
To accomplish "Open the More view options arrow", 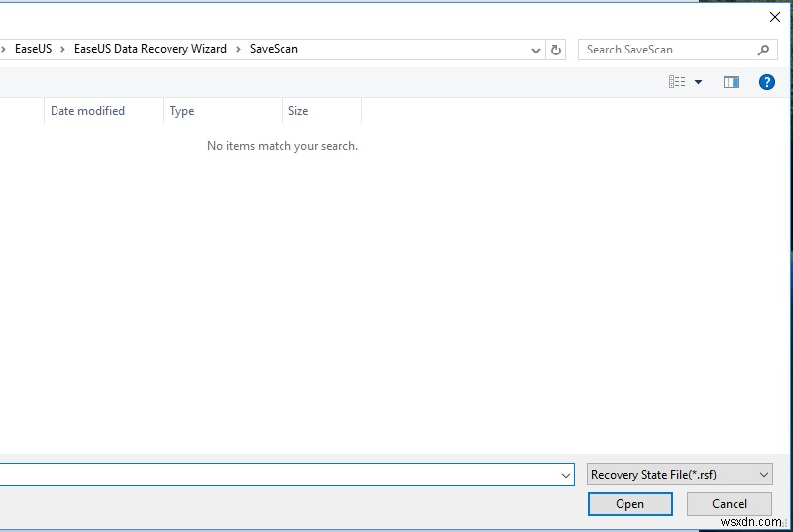I will pyautogui.click(x=698, y=82).
